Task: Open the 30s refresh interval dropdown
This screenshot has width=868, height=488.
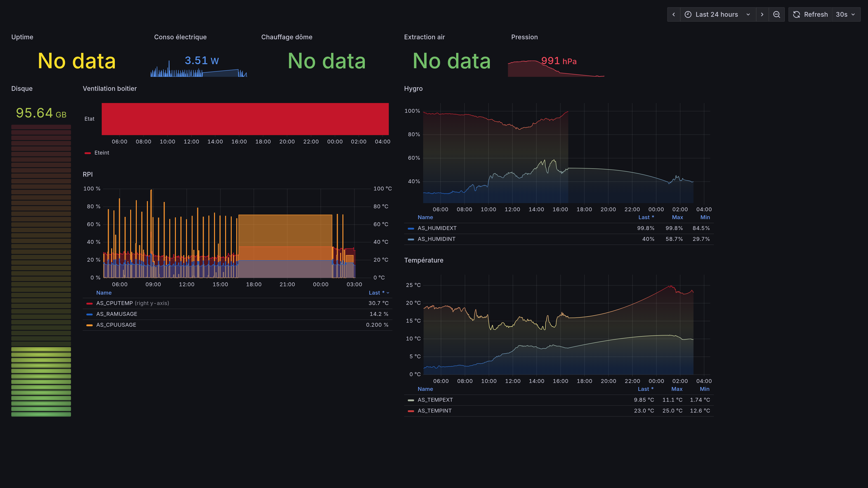Action: [845, 14]
